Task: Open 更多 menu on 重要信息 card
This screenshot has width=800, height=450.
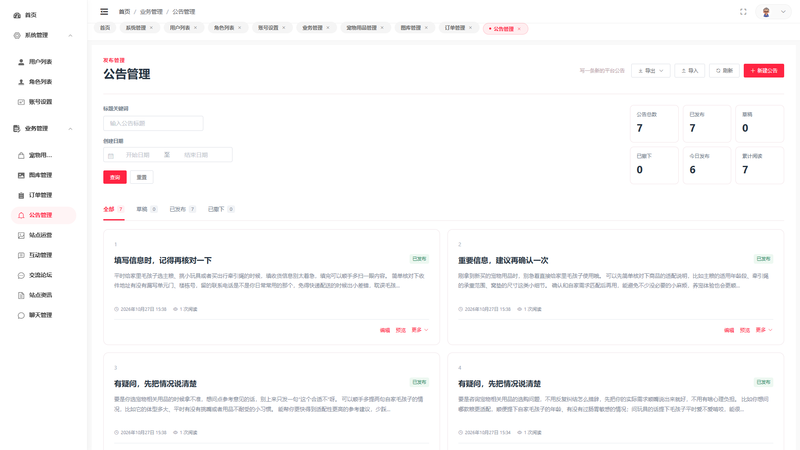Action: 764,330
